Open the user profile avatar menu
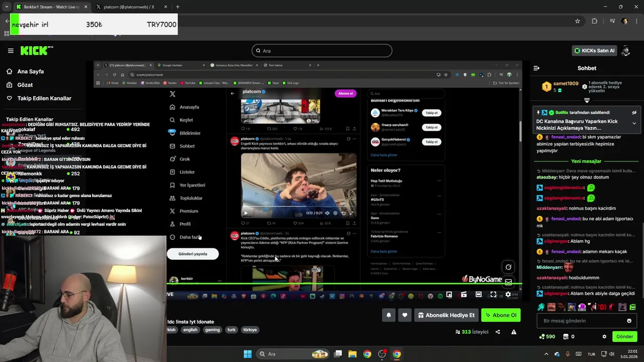Screen dimensions: 644x362 coord(626,50)
